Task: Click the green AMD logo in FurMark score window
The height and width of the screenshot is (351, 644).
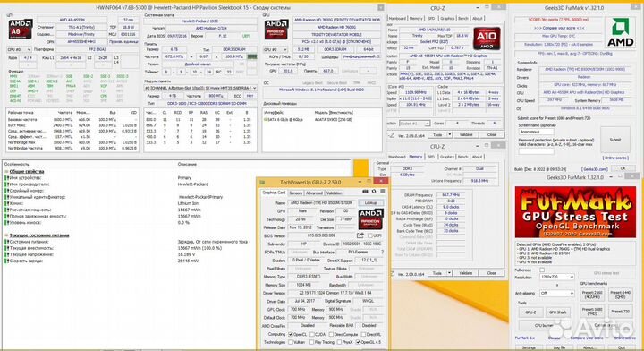Action: pyautogui.click(x=620, y=32)
